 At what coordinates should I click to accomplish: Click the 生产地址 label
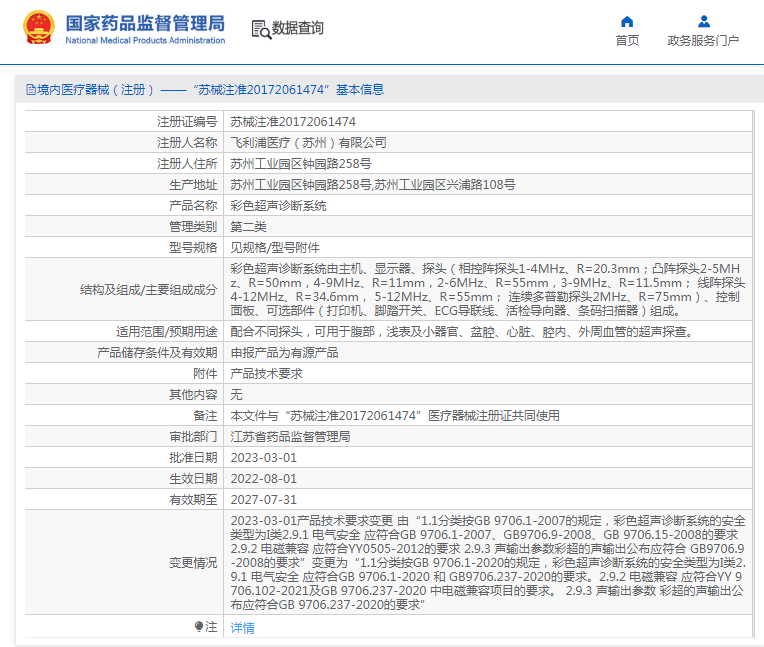coord(193,185)
